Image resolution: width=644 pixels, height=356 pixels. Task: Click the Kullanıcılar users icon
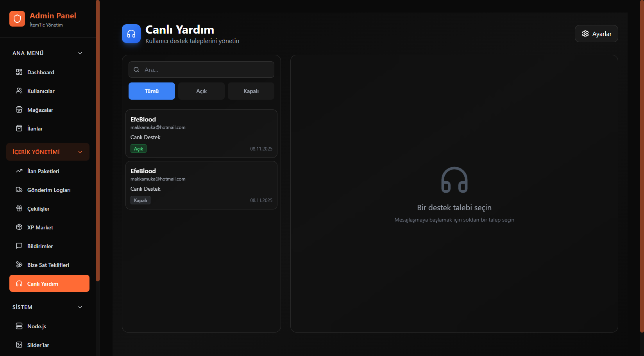click(x=19, y=91)
